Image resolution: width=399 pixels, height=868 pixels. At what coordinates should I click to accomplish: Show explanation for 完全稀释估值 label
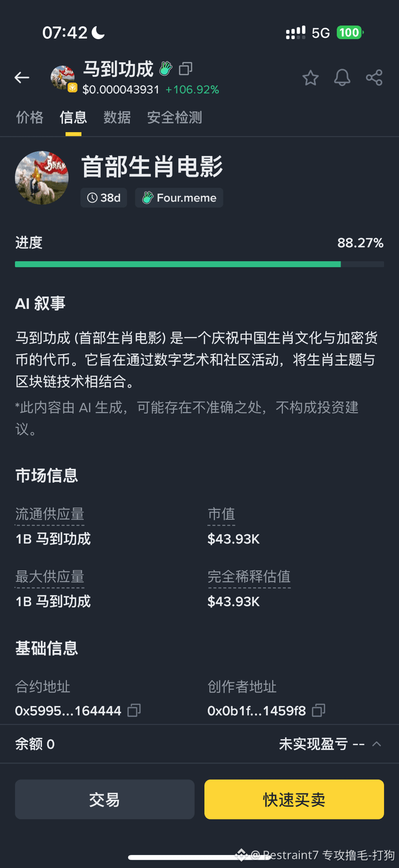(x=249, y=577)
